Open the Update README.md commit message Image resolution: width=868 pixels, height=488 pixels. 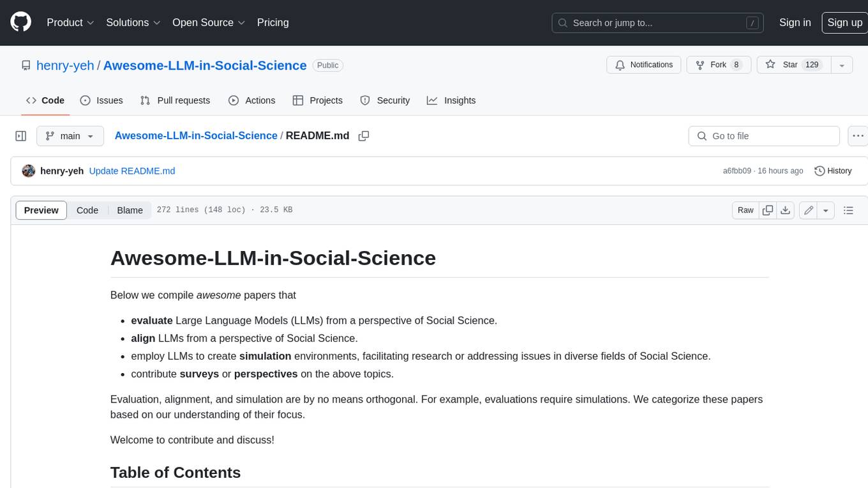(132, 171)
